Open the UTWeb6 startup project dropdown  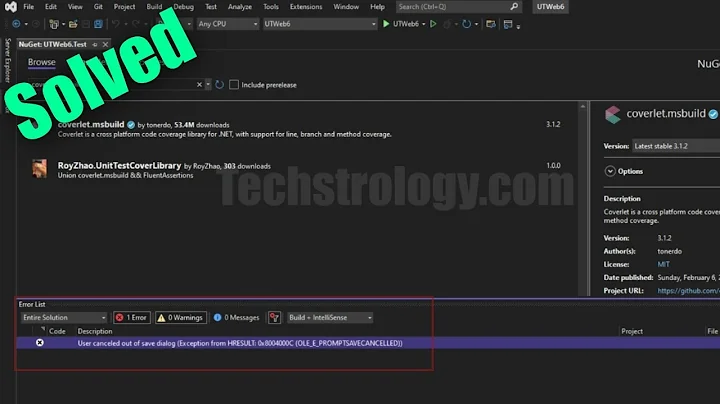320,24
